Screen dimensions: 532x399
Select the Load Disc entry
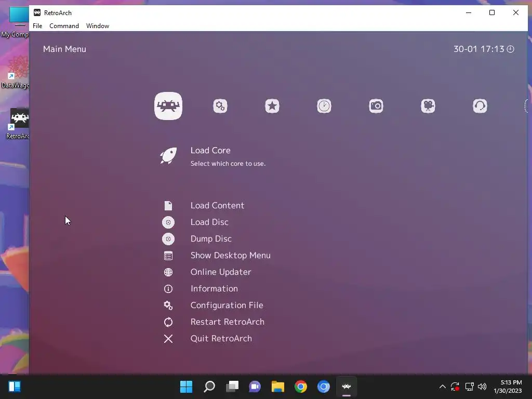[x=209, y=222]
